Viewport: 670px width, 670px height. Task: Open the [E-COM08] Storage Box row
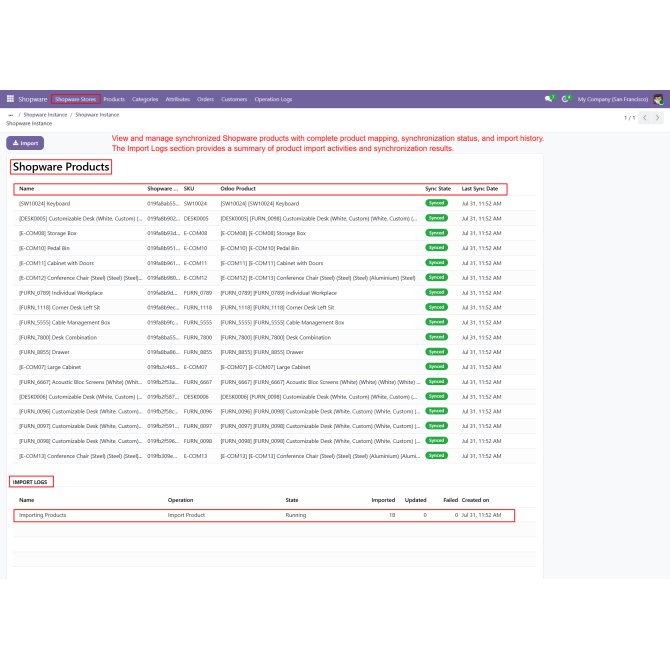pos(274,233)
